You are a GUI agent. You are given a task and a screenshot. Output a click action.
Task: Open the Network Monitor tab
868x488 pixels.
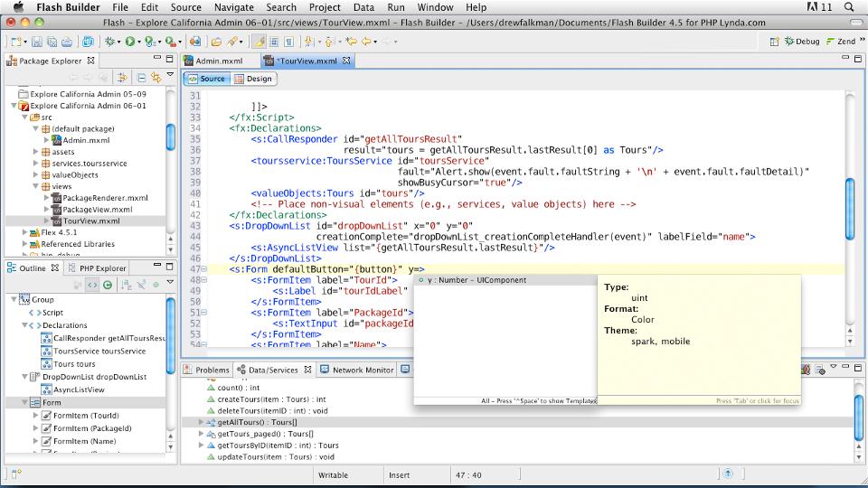pos(357,370)
